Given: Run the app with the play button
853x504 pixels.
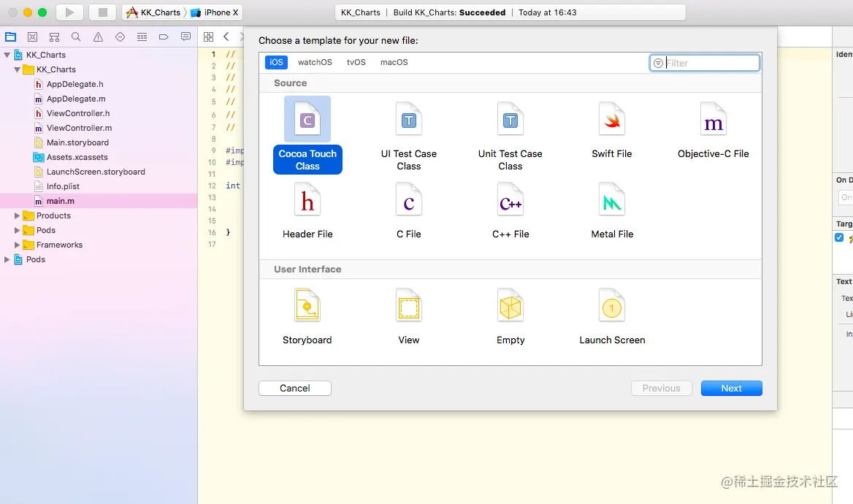Looking at the screenshot, I should pyautogui.click(x=68, y=12).
